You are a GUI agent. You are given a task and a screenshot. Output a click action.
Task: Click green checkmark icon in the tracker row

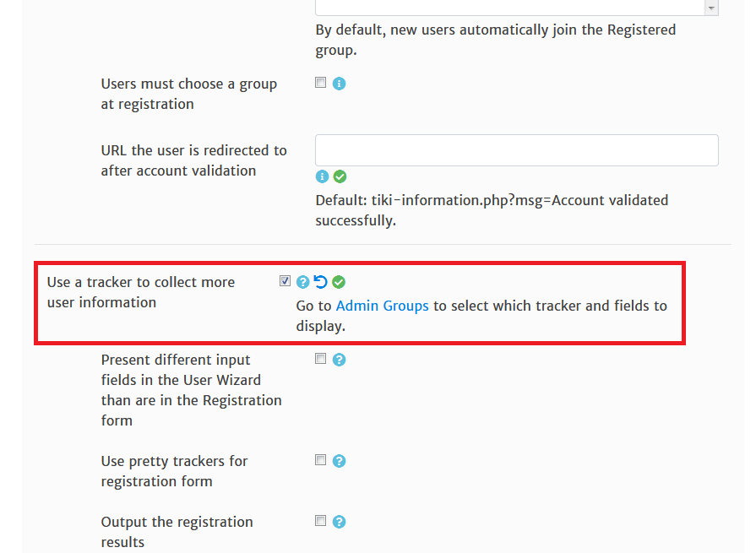(x=339, y=282)
